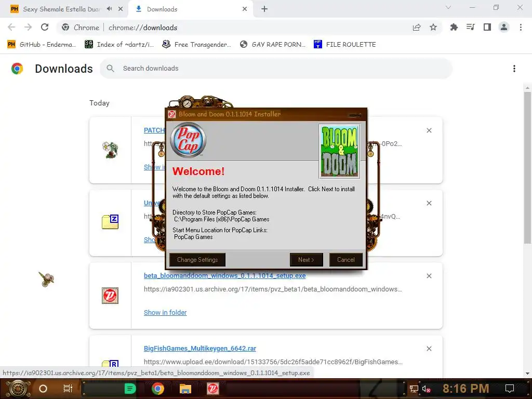Viewport: 532px width, 399px height.
Task: Cancel the Bloom and Doom installer
Action: click(x=345, y=260)
